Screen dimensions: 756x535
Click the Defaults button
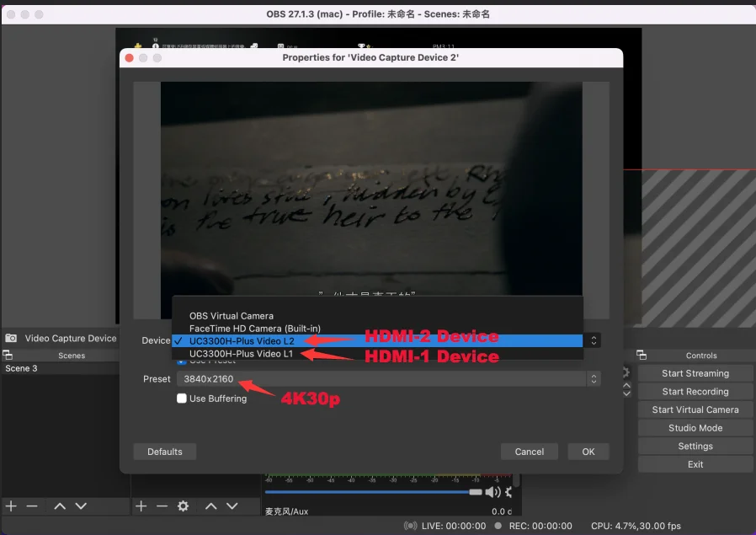pyautogui.click(x=165, y=452)
